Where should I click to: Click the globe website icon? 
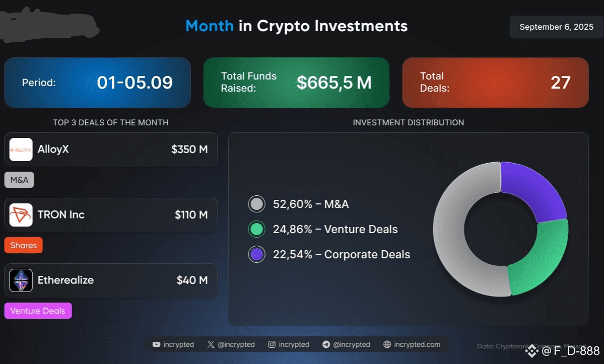pos(387,344)
